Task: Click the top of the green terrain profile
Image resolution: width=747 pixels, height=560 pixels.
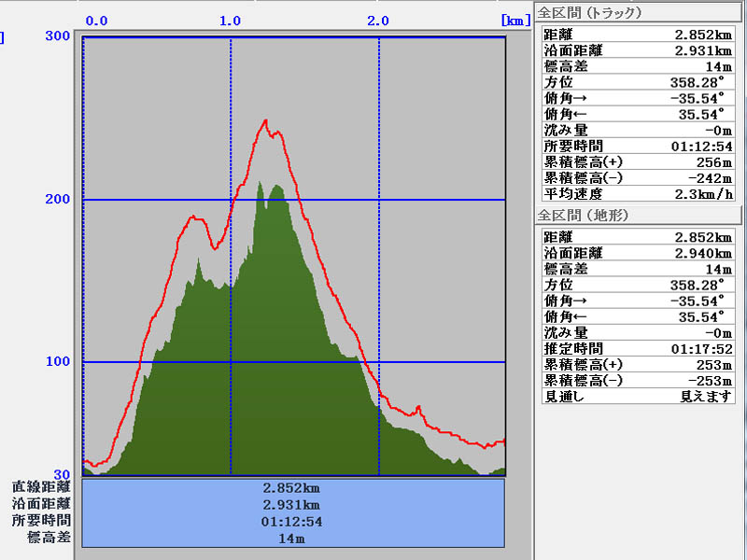Action: pyautogui.click(x=260, y=183)
